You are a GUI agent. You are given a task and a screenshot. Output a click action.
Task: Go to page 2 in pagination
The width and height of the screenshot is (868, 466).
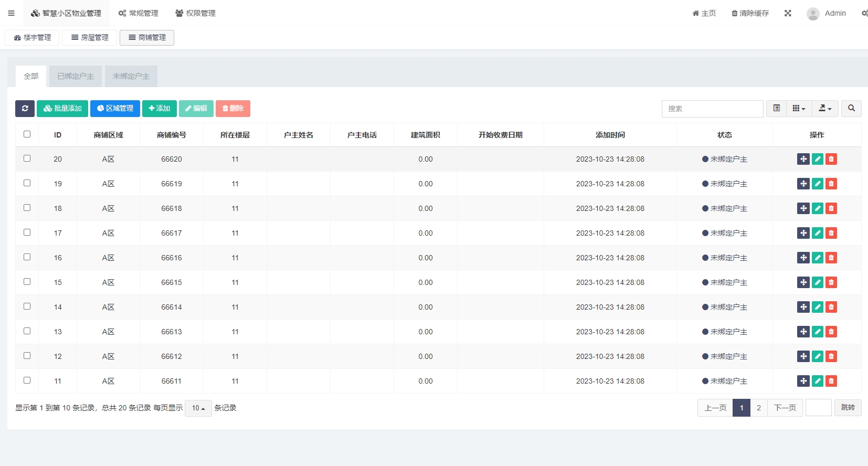758,408
